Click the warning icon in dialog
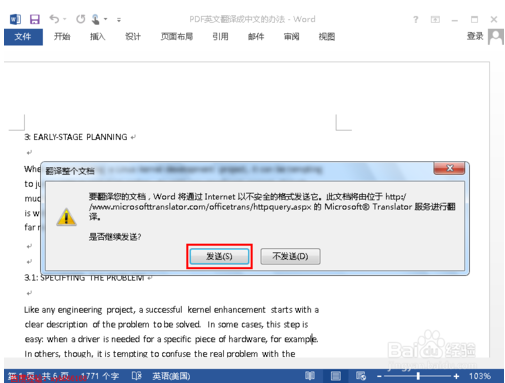The height and width of the screenshot is (383, 505). (66, 217)
